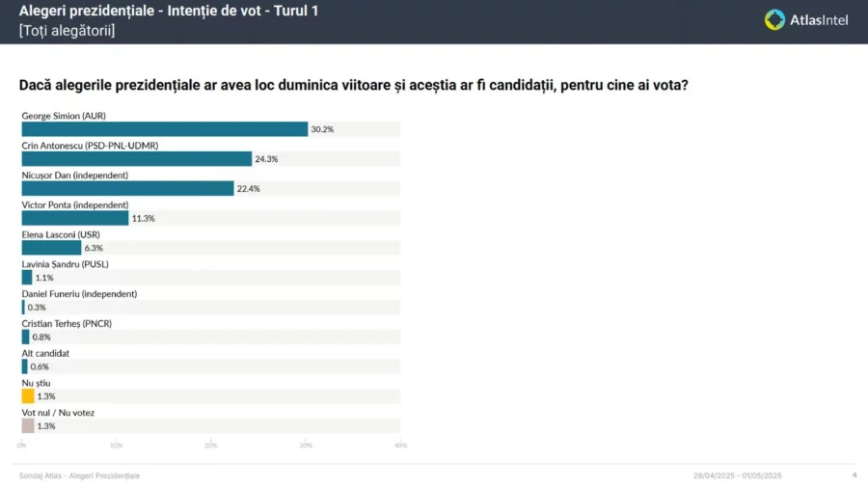Click the AtlasIntel brand name text
The height and width of the screenshot is (488, 868).
click(x=819, y=20)
